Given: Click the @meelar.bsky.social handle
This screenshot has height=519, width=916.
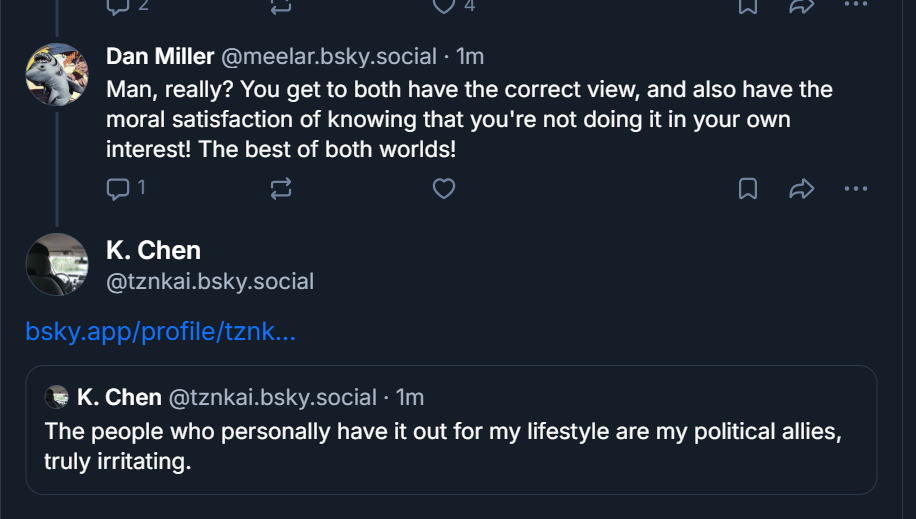Looking at the screenshot, I should pyautogui.click(x=328, y=57).
